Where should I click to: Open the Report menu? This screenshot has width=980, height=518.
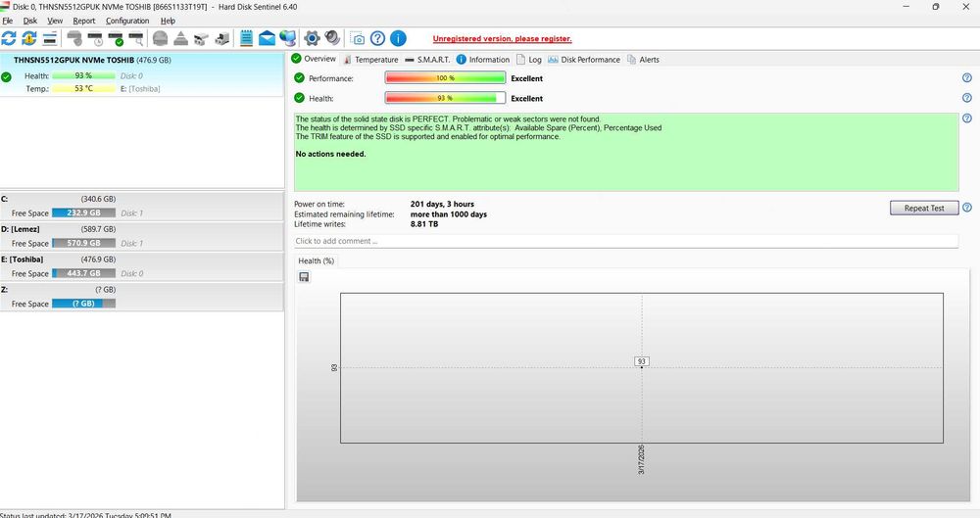point(83,21)
